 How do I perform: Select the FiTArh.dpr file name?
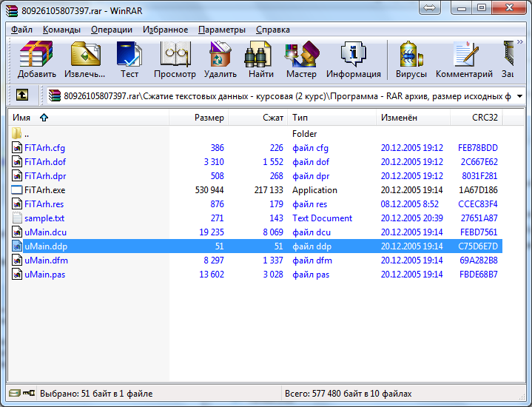[x=45, y=176]
